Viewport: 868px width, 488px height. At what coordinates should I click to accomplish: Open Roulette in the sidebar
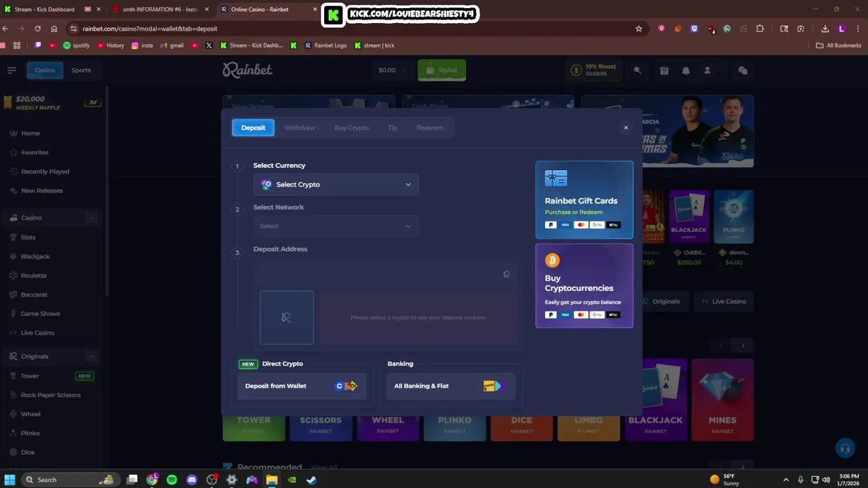tap(33, 276)
